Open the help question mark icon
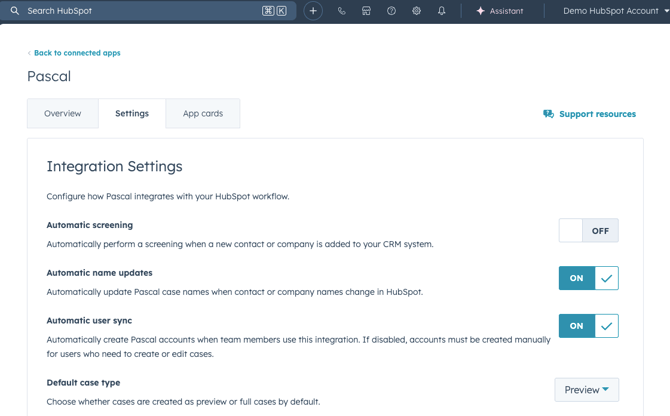This screenshot has width=670, height=416. [391, 11]
